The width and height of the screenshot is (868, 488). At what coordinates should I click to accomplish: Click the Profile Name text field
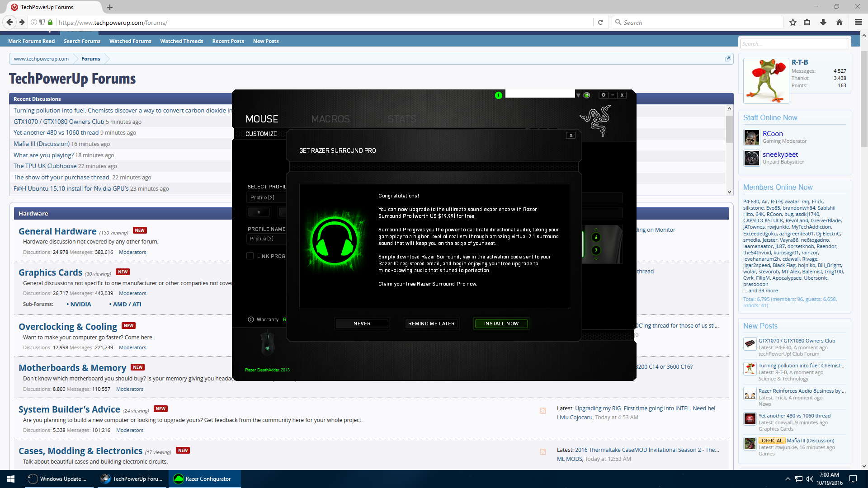pos(267,239)
